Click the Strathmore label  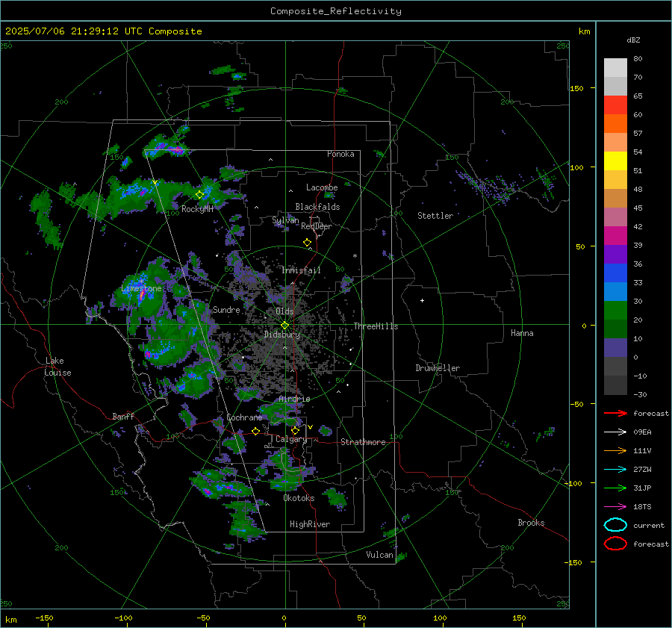coord(363,442)
